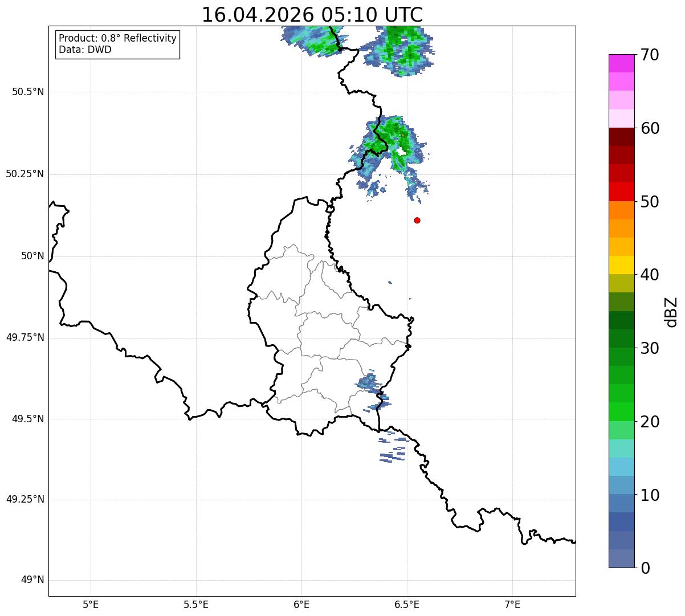Click the map title 16.04.2026 05:10 UTC

[x=312, y=15]
